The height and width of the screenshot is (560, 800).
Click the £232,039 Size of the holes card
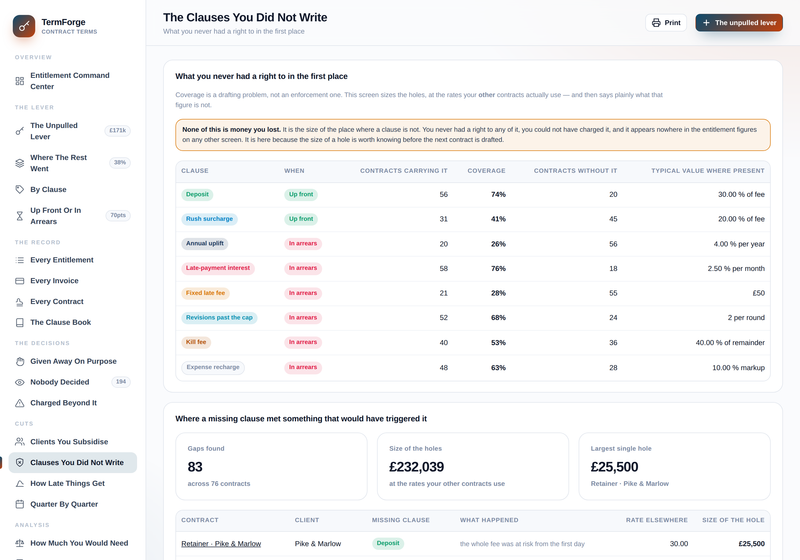click(x=473, y=467)
